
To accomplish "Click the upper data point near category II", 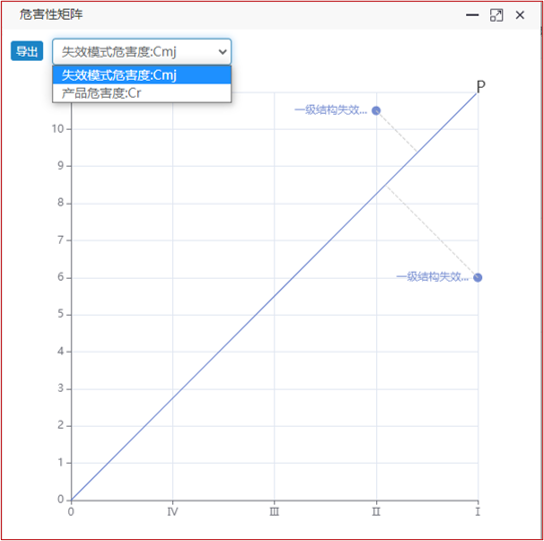I will pyautogui.click(x=376, y=111).
